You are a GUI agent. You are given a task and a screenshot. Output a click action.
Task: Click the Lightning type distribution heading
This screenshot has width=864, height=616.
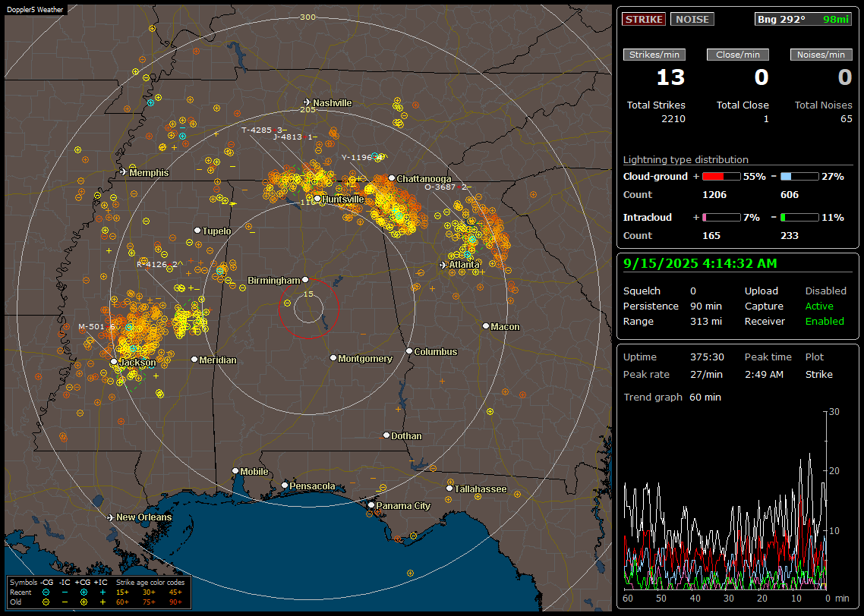click(x=686, y=159)
